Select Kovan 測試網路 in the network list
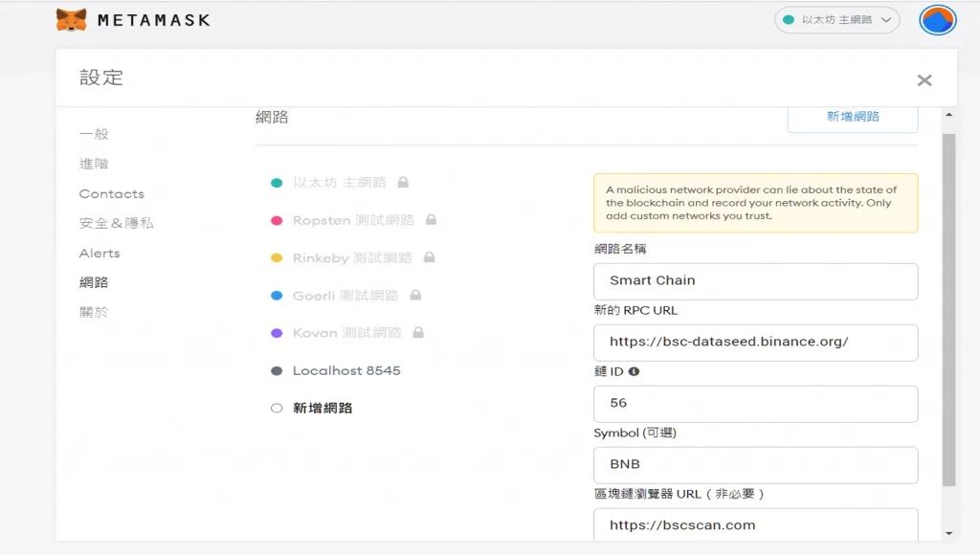 pyautogui.click(x=346, y=332)
